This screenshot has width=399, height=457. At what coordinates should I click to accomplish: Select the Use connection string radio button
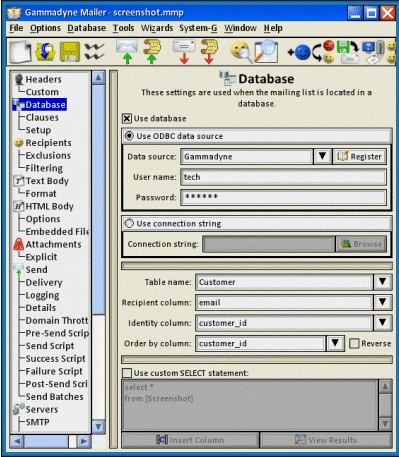point(129,223)
